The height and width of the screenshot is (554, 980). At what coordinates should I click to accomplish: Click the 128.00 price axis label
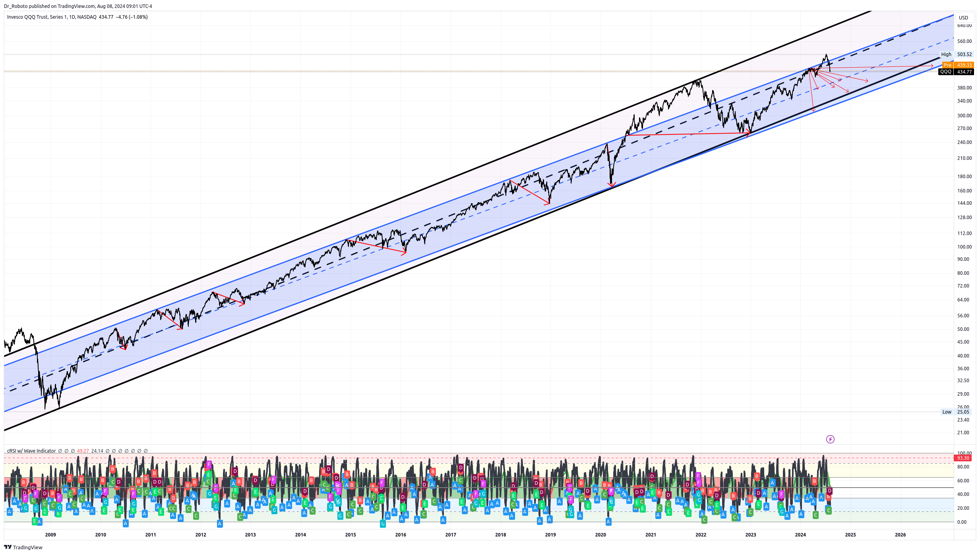965,217
